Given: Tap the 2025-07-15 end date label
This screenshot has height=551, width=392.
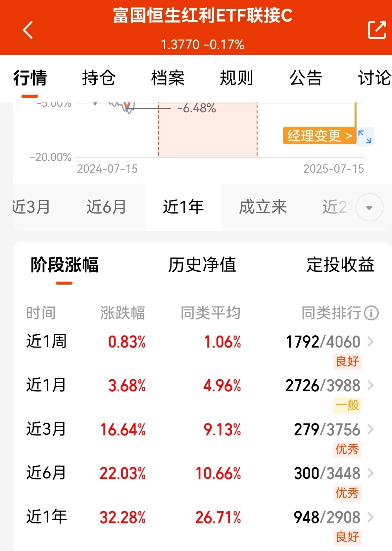Looking at the screenshot, I should [x=334, y=169].
